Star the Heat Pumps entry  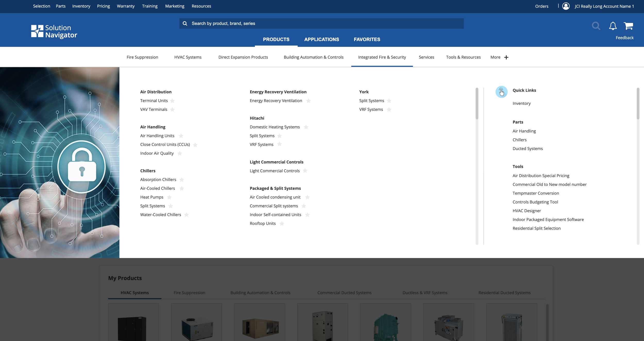pyautogui.click(x=169, y=197)
